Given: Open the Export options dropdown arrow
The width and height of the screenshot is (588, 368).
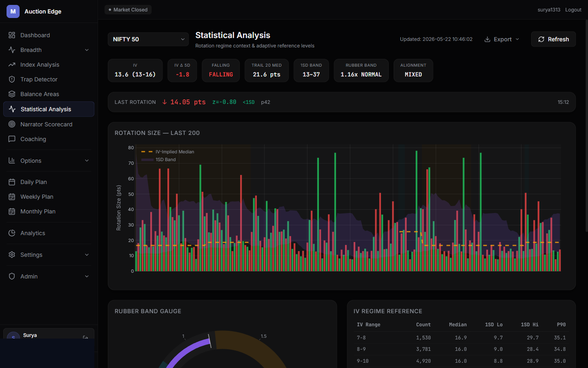Looking at the screenshot, I should click(517, 39).
